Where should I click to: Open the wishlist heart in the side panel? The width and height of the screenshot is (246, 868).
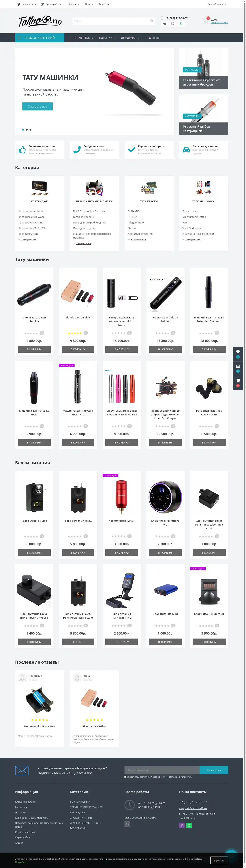(238, 352)
